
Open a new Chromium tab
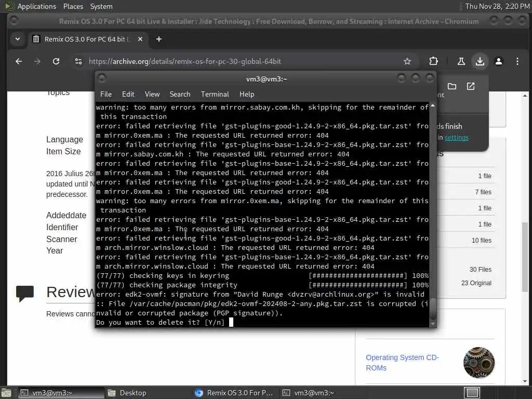(x=159, y=39)
